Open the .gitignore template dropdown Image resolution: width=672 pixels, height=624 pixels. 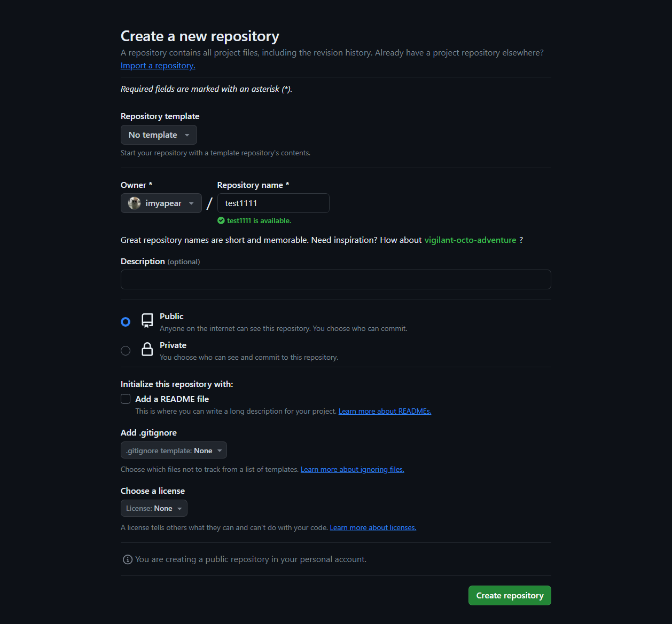pyautogui.click(x=174, y=451)
